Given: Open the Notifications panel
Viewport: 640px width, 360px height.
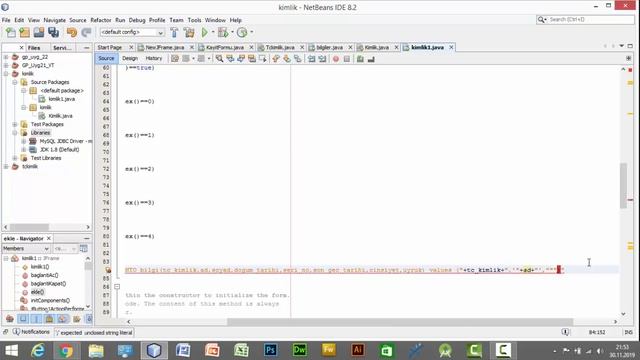Looking at the screenshot, I should (x=31, y=332).
